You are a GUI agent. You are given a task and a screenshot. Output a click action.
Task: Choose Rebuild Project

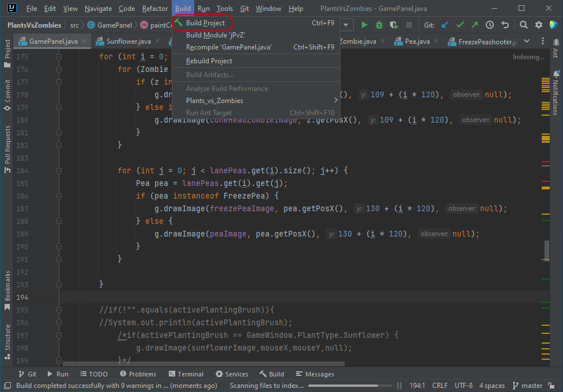(256, 61)
